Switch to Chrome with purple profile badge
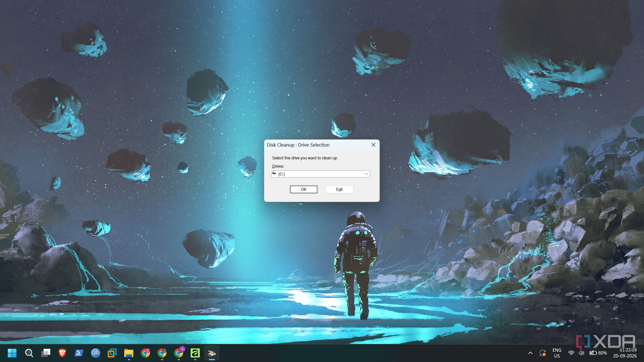 pyautogui.click(x=179, y=353)
